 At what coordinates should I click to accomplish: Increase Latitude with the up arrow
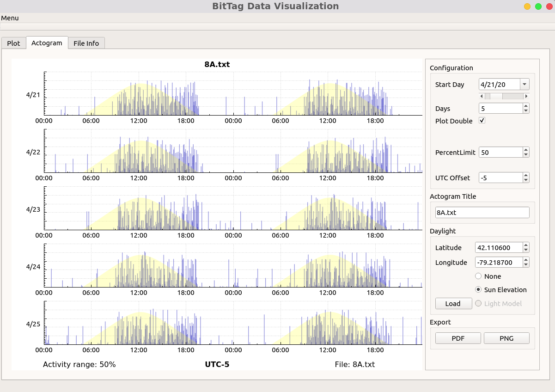[526, 245]
